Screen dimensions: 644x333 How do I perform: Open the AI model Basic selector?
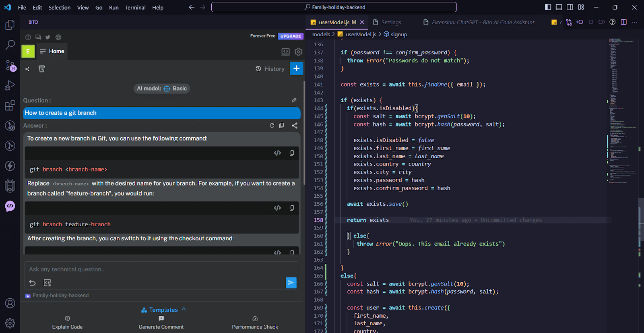coord(162,89)
